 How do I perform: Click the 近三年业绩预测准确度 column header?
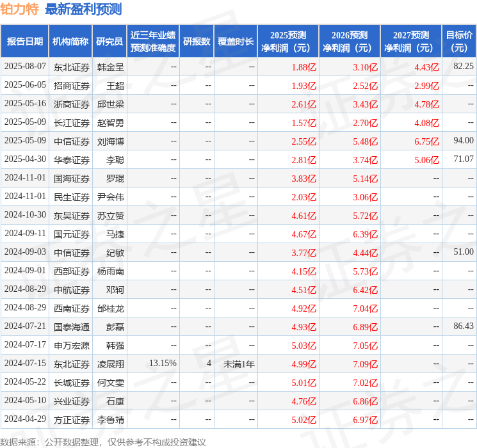[153, 42]
